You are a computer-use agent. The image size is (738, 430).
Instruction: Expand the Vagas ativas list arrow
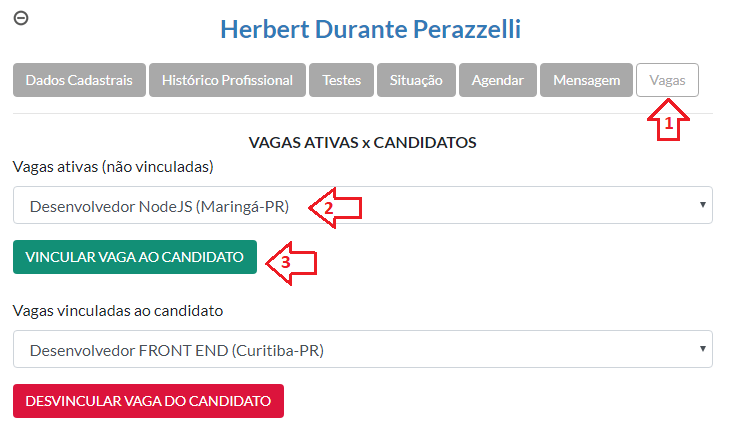[702, 205]
